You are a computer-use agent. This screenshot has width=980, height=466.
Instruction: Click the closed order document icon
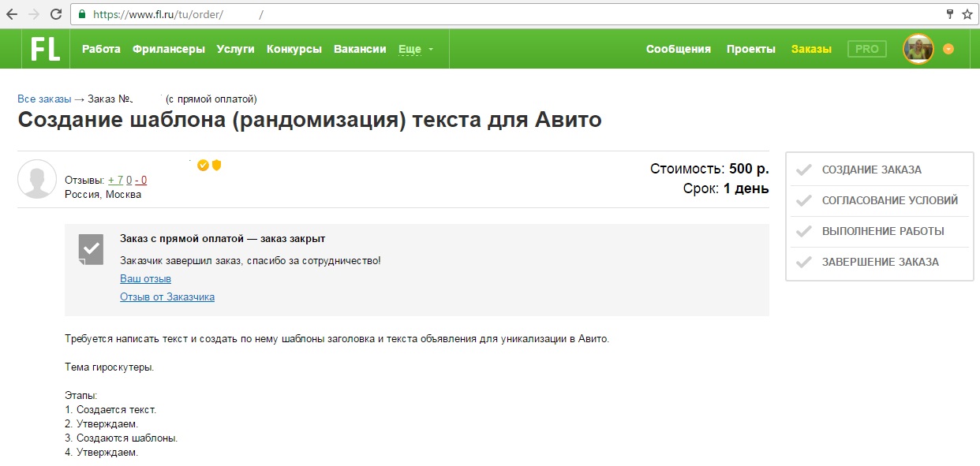91,248
